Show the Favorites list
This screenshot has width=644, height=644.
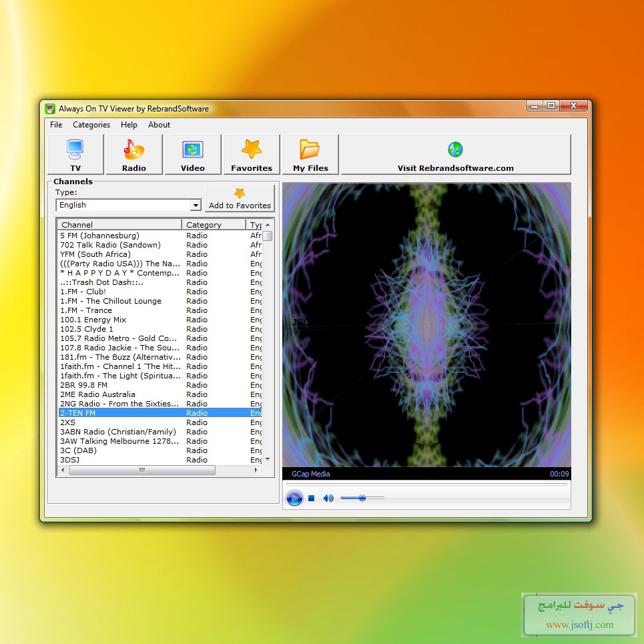(252, 154)
